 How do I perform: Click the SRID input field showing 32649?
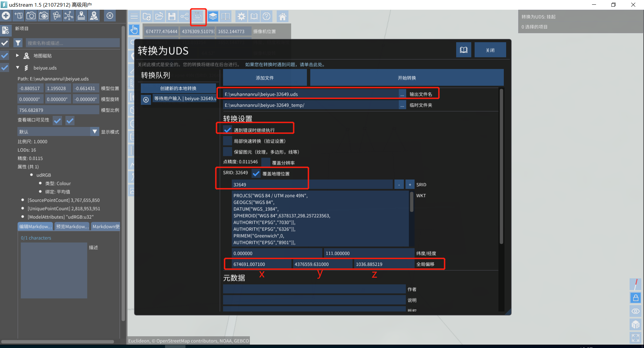coord(312,185)
